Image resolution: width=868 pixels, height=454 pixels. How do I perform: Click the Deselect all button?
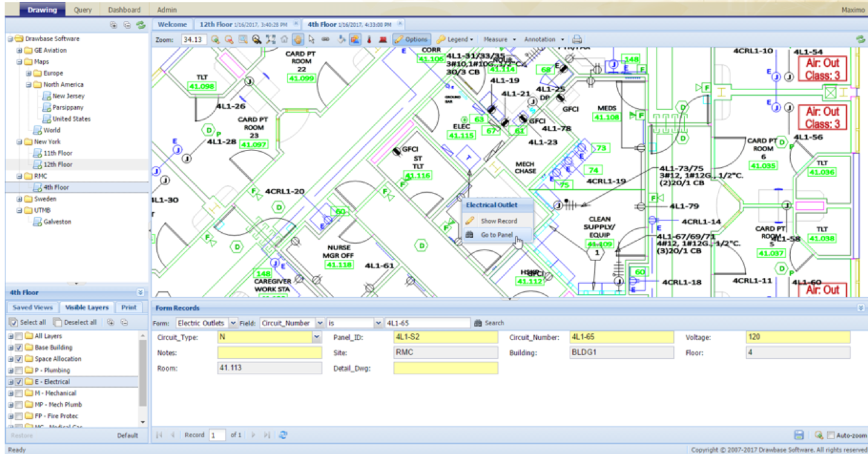point(75,322)
